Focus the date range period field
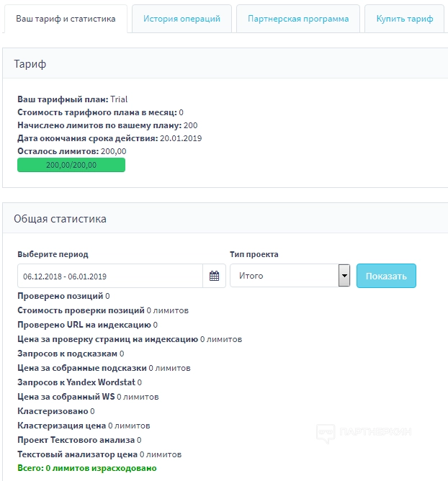The image size is (448, 481). point(110,276)
